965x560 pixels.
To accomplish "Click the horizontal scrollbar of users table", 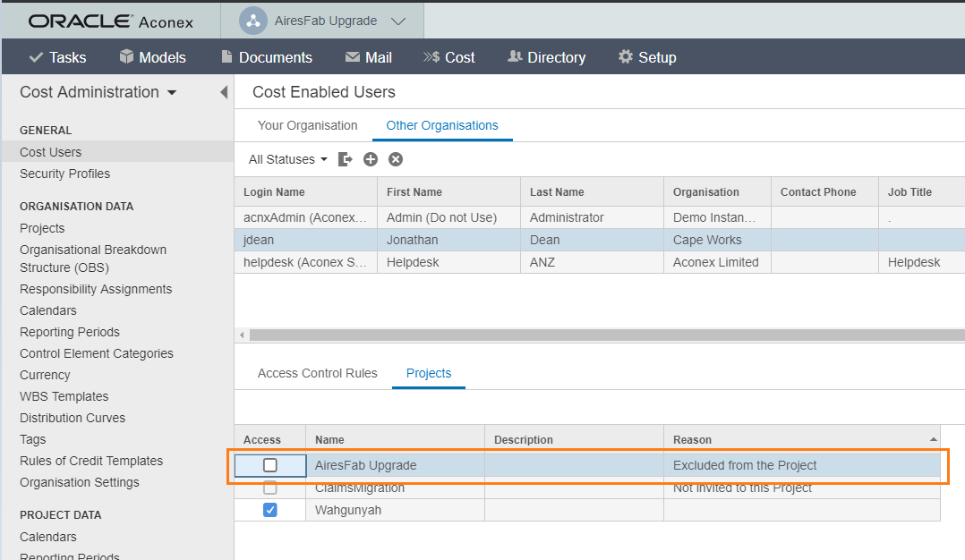I will 607,335.
